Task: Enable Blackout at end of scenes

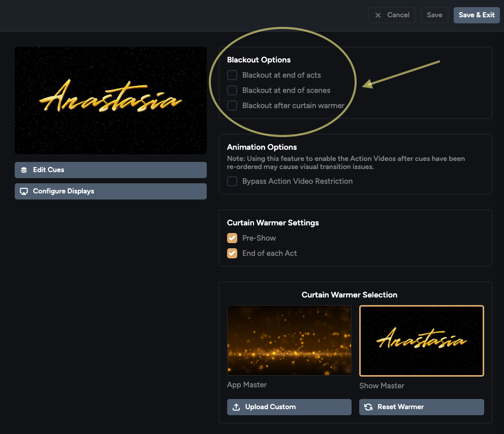Action: pyautogui.click(x=232, y=90)
